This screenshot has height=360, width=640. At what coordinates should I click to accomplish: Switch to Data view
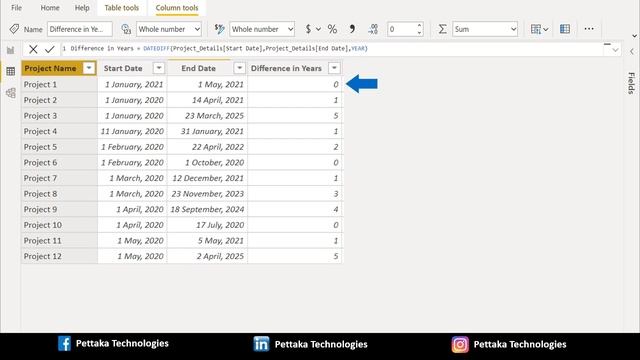(x=11, y=71)
